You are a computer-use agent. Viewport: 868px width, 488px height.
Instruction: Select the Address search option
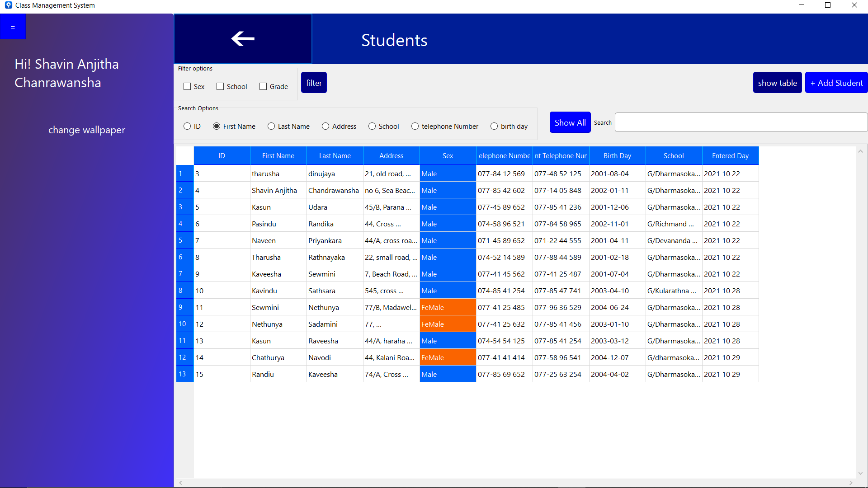pos(325,126)
